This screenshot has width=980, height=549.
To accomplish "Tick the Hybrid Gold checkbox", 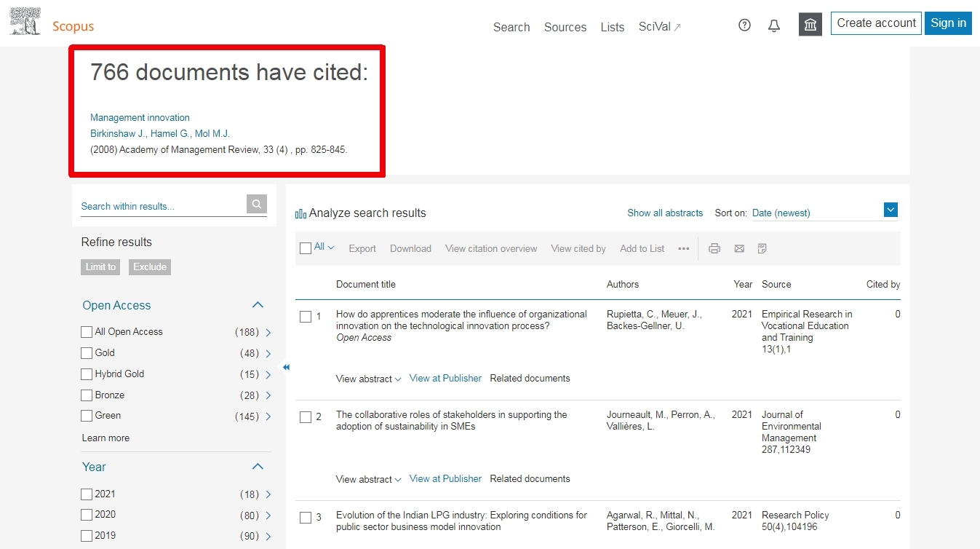I will click(x=87, y=374).
